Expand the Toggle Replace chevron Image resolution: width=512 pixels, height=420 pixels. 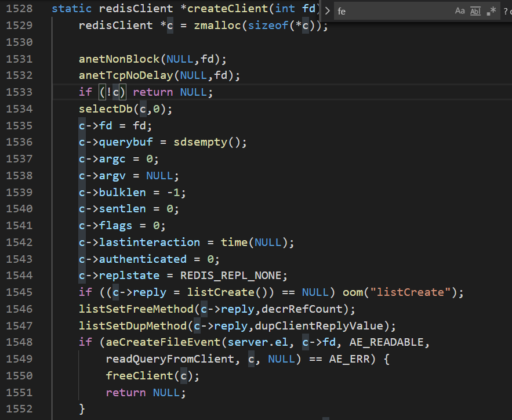pyautogui.click(x=327, y=11)
